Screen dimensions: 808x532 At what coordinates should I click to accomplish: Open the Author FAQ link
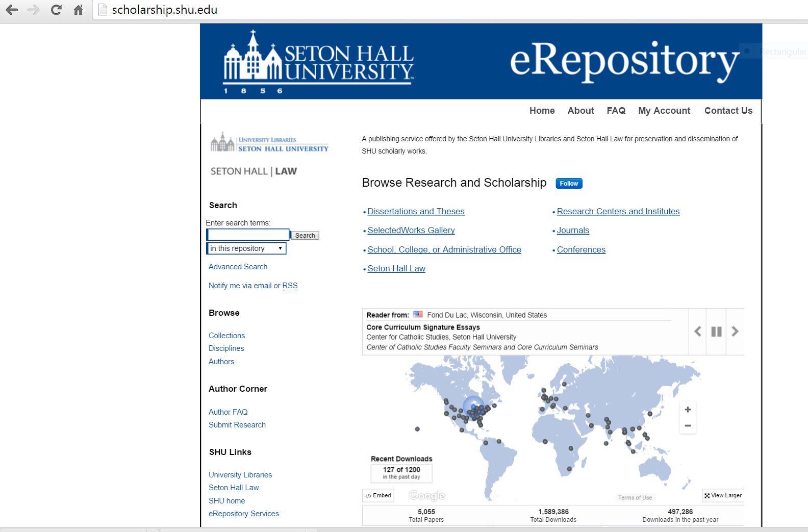[x=228, y=412]
